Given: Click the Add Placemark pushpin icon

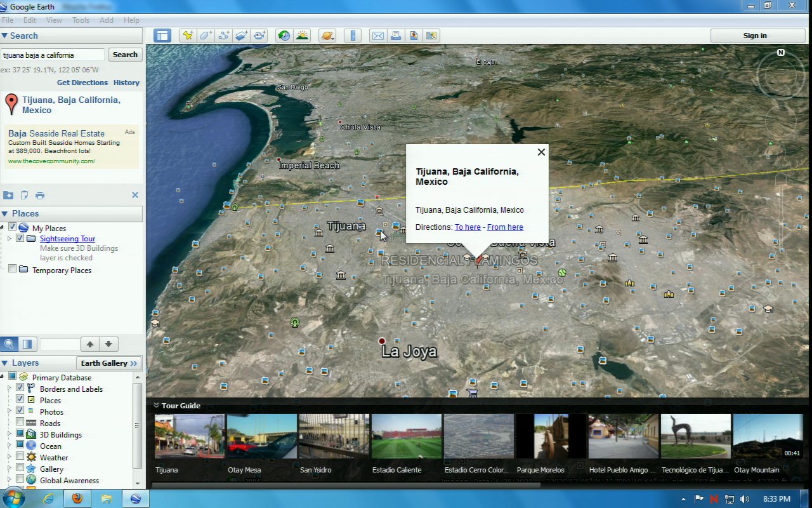Looking at the screenshot, I should coord(187,36).
